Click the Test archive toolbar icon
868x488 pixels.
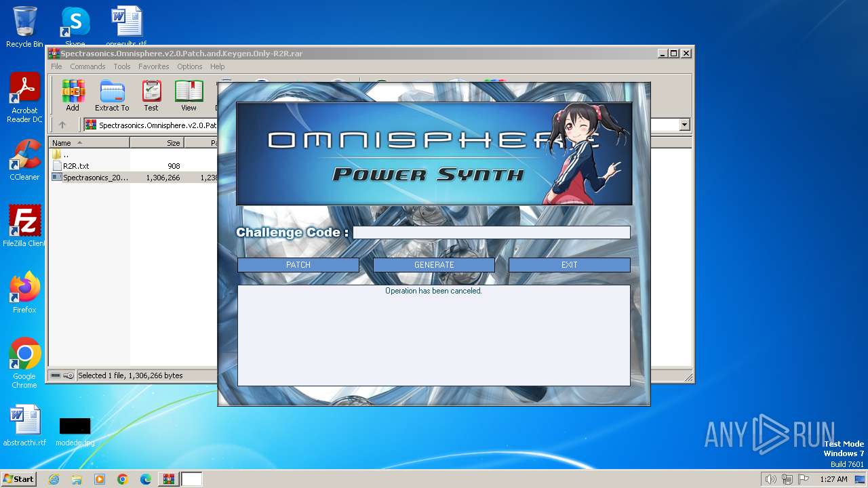point(151,96)
